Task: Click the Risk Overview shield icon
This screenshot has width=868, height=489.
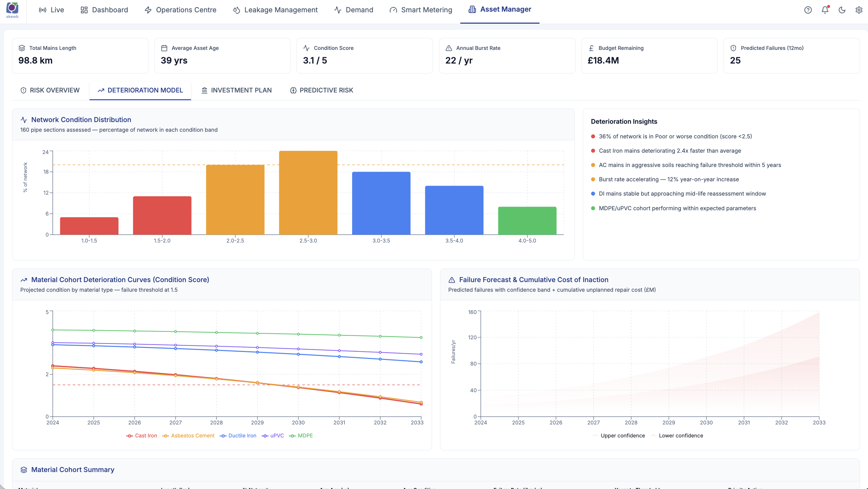Action: [x=23, y=90]
